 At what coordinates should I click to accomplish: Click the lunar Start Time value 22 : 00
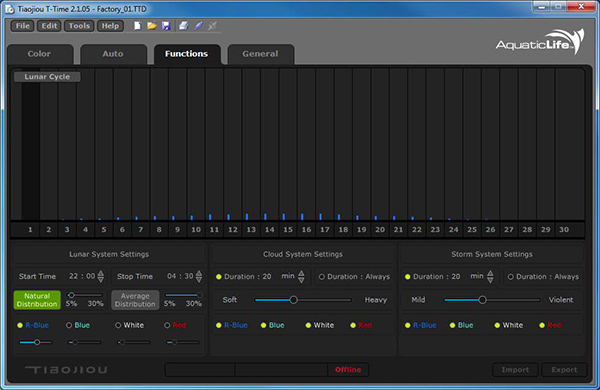tap(82, 276)
